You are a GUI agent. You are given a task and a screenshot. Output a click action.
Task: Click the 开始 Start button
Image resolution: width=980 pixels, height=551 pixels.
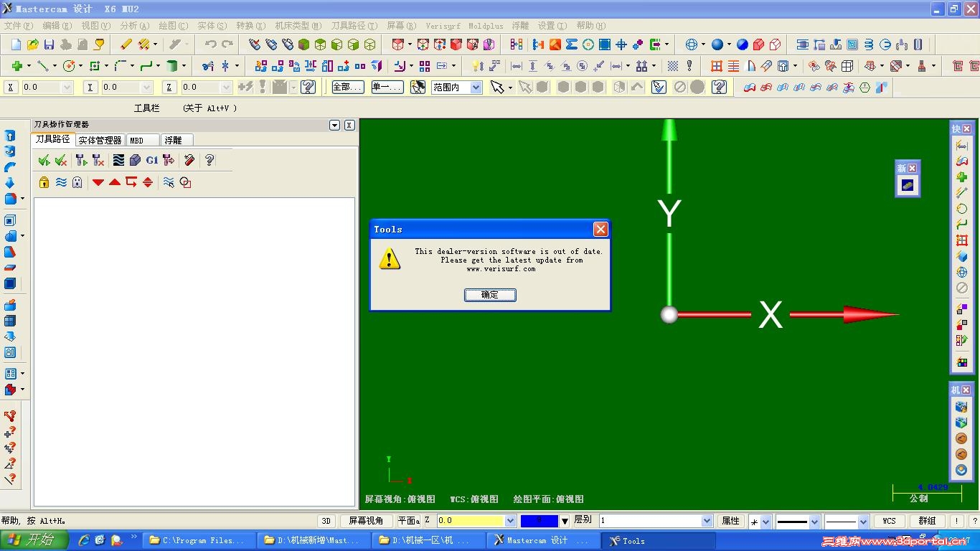(x=34, y=540)
